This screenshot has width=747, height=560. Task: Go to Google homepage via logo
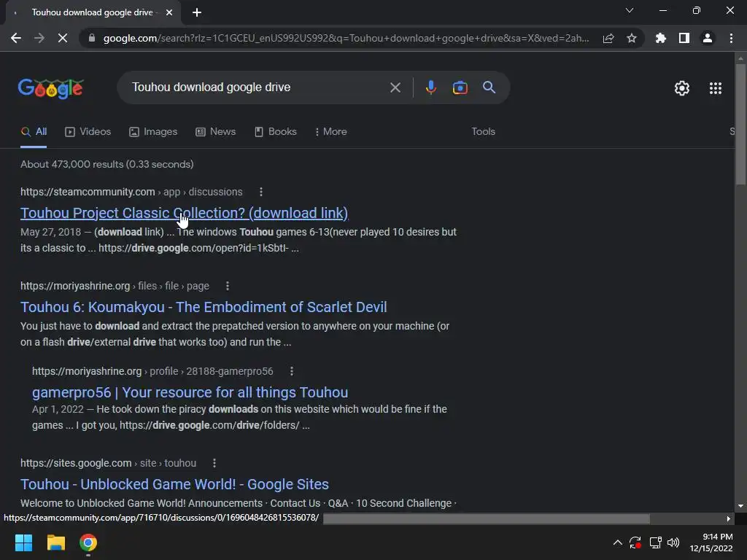click(x=51, y=88)
